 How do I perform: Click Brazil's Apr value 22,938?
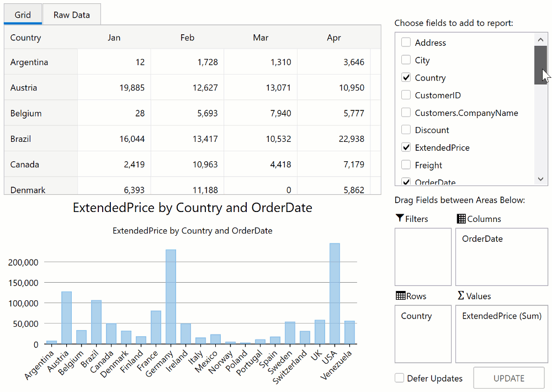pos(334,139)
